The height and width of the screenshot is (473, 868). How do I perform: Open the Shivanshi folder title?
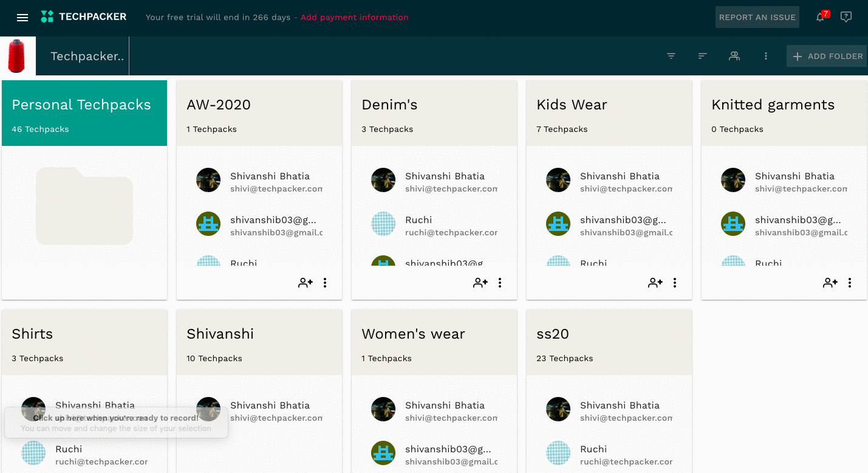[x=220, y=334]
